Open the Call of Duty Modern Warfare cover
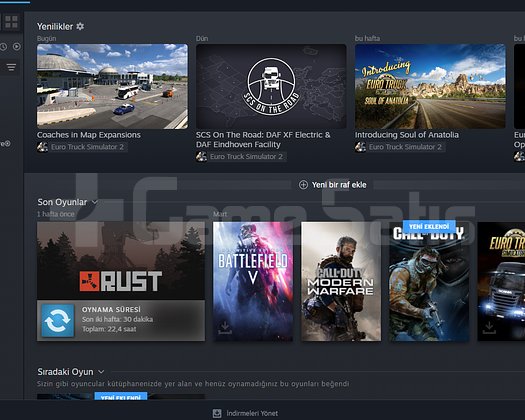This screenshot has width=525, height=420. pos(341,281)
